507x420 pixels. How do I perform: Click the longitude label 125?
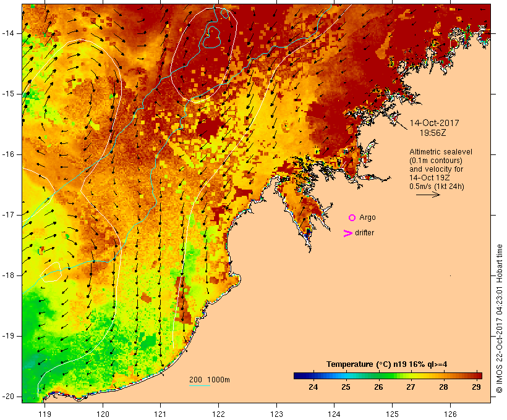(393, 414)
